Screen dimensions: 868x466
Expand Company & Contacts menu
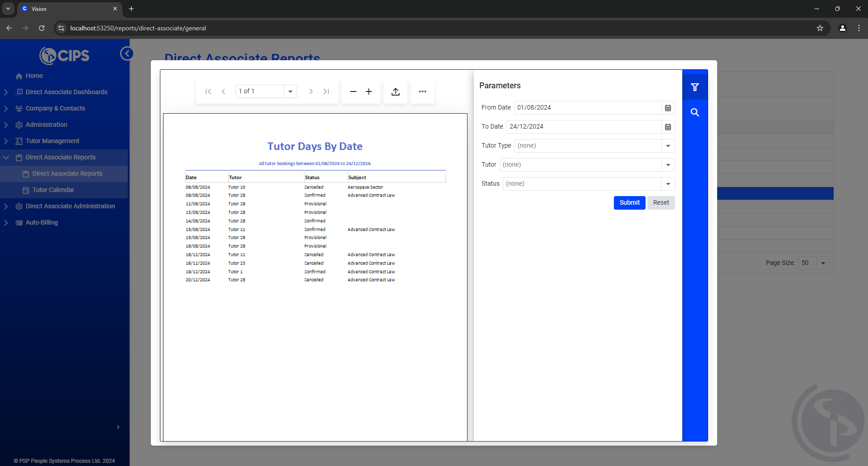click(x=6, y=108)
